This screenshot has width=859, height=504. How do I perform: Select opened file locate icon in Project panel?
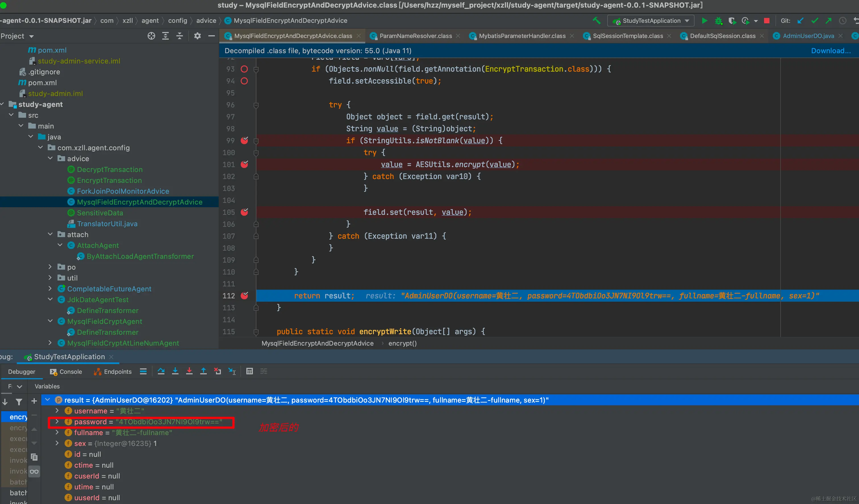click(x=151, y=36)
